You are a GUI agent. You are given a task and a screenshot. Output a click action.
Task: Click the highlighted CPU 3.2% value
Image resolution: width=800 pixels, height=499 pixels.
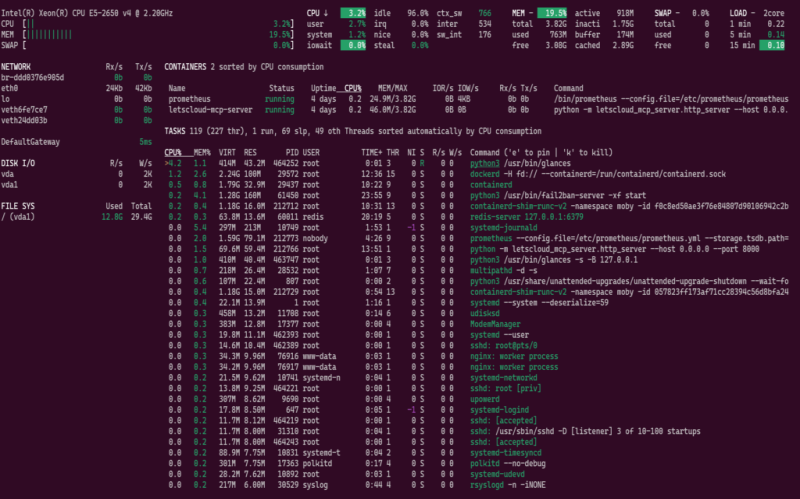coord(353,13)
